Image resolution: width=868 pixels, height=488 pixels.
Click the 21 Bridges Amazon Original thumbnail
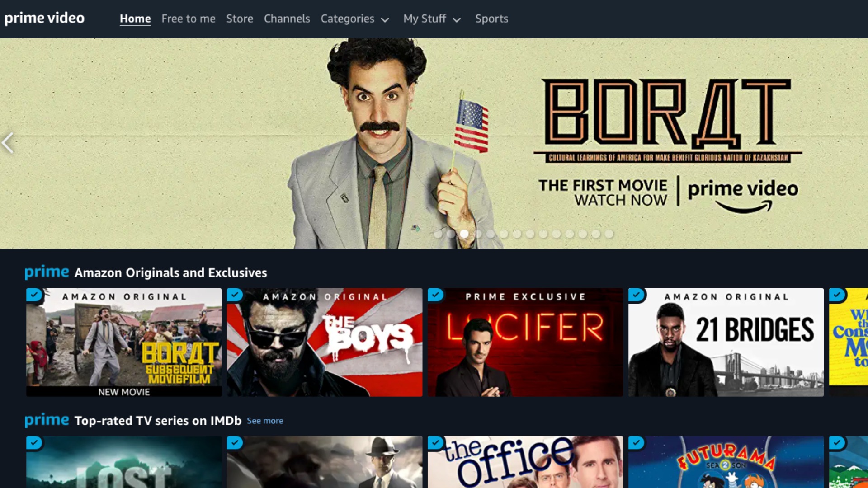[726, 342]
